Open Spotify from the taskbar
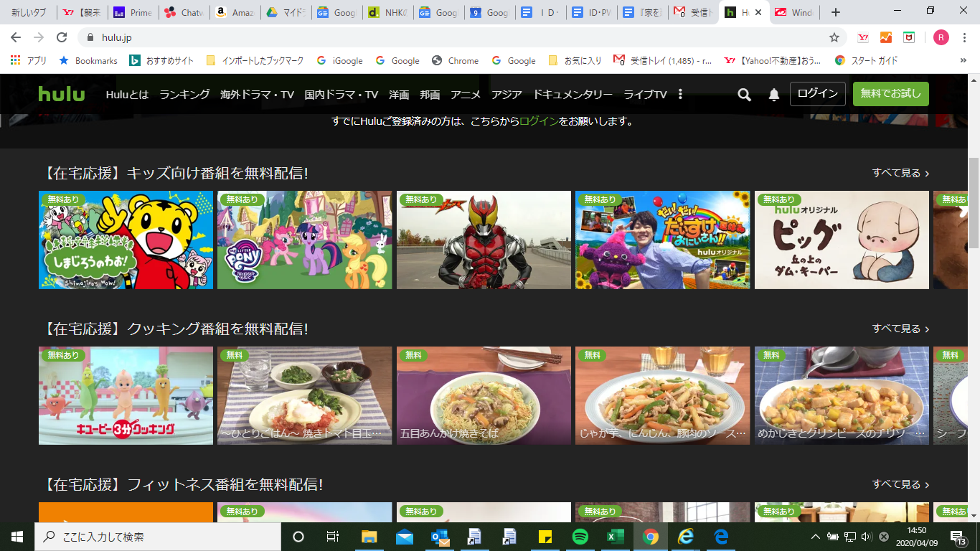Image resolution: width=980 pixels, height=551 pixels. (x=580, y=537)
